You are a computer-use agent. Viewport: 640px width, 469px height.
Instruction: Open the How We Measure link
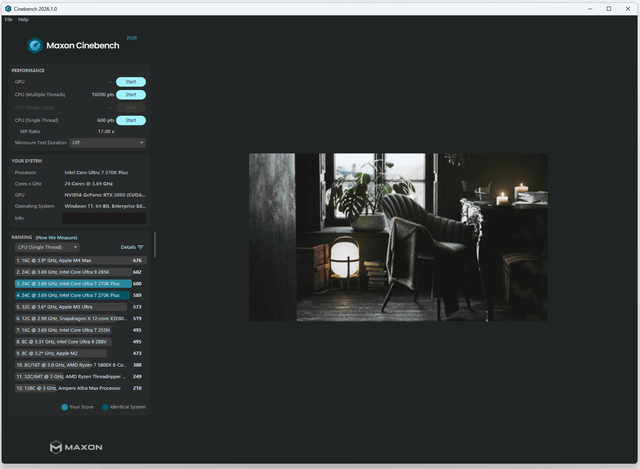point(55,237)
